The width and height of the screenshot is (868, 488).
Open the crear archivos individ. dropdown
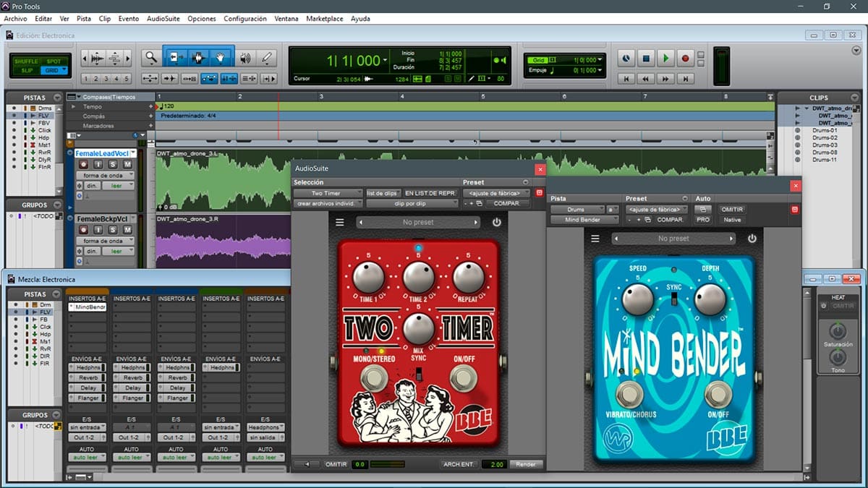pos(328,203)
